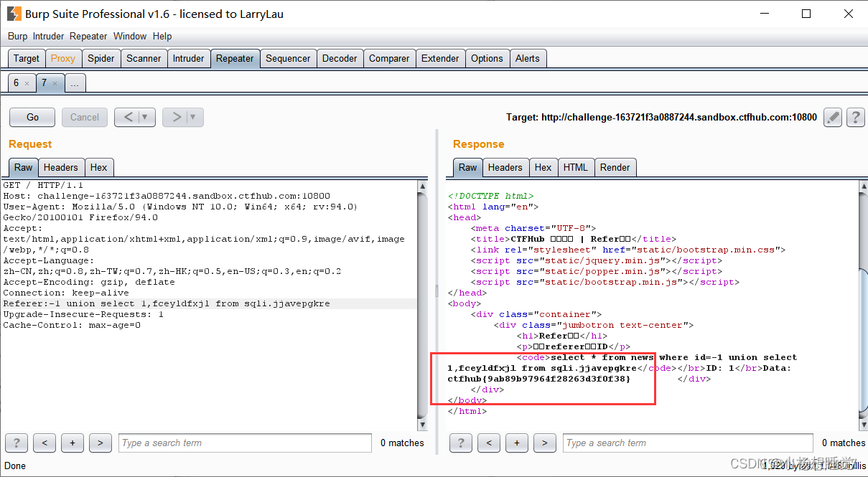This screenshot has width=868, height=477.
Task: Switch to the Proxy tab
Action: pos(63,59)
